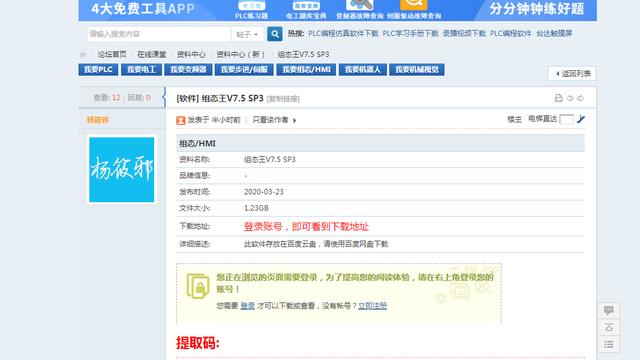This screenshot has height=360, width=640.
Task: Click the 杨筱邪 avatar image
Action: pos(122,169)
